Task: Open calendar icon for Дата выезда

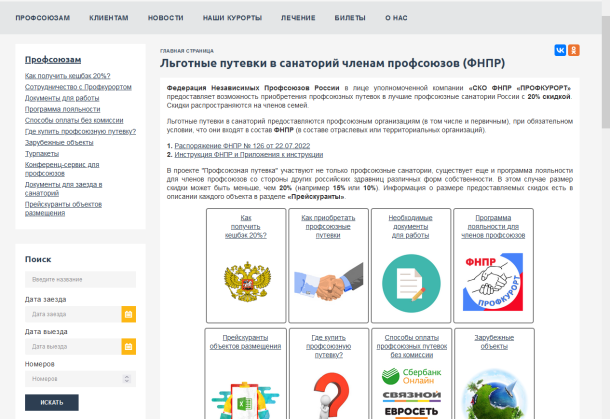Action: (x=129, y=346)
